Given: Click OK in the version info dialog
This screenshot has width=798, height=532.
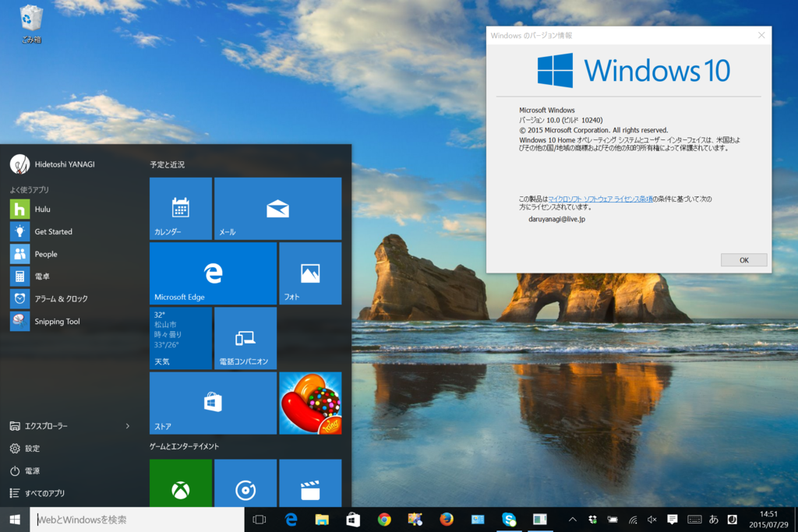Looking at the screenshot, I should [743, 260].
